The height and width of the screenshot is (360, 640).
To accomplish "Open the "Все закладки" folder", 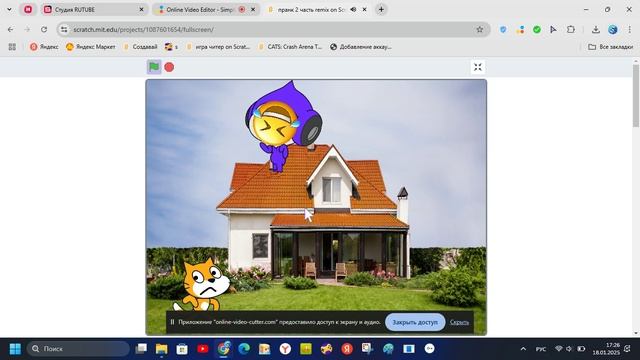I will 611,47.
